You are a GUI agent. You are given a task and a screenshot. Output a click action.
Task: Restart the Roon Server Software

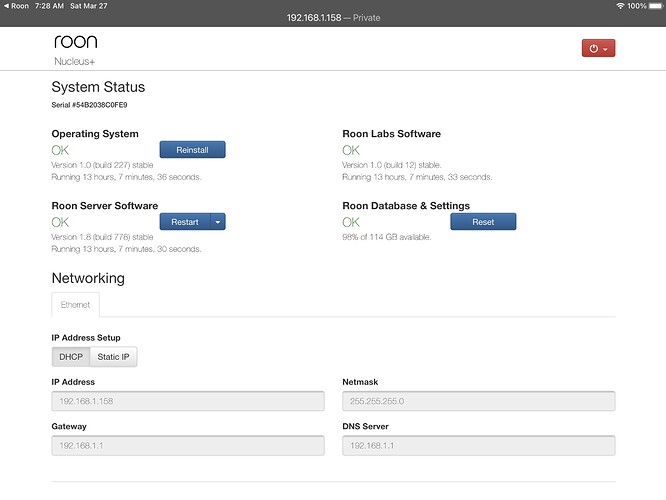pyautogui.click(x=185, y=222)
